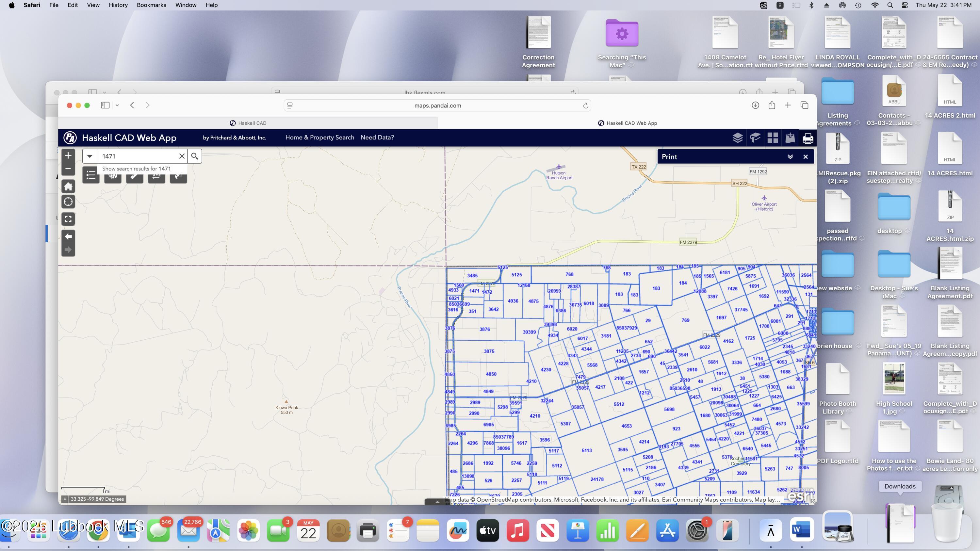Open the Layer List icon in header
The height and width of the screenshot is (551, 980).
coord(737,138)
